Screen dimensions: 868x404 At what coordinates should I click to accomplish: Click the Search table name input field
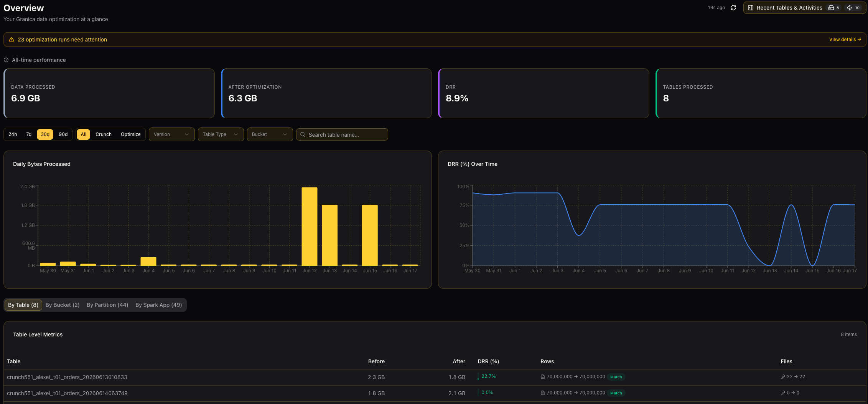pos(342,134)
